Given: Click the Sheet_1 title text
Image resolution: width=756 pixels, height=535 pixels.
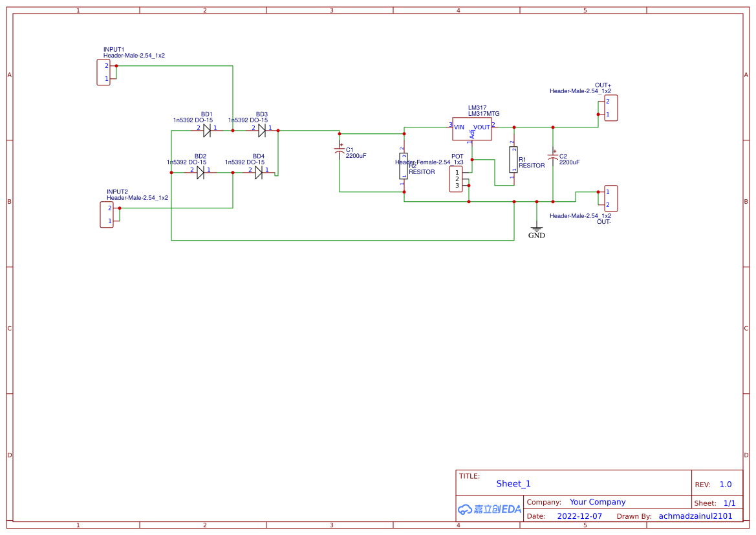Looking at the screenshot, I should 512,483.
